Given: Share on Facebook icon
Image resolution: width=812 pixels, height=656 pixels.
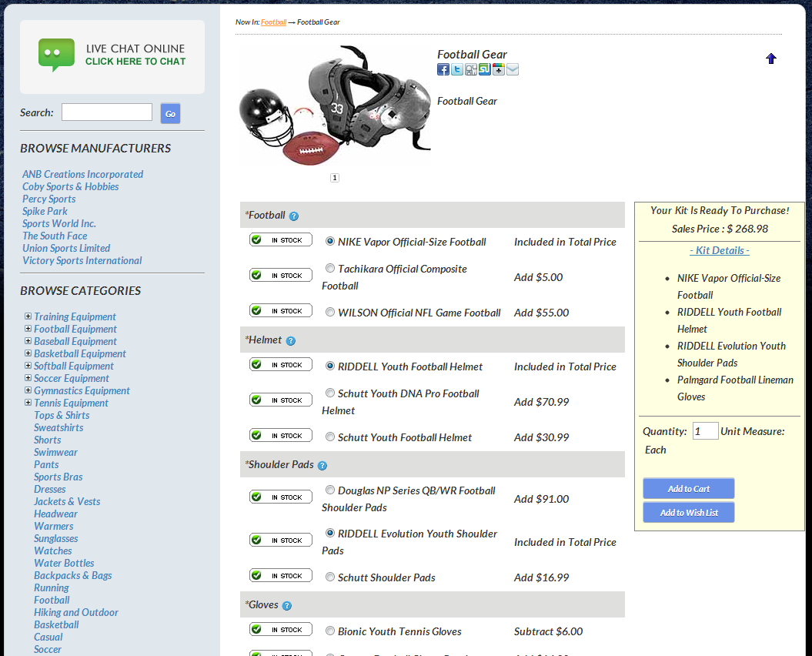Looking at the screenshot, I should tap(443, 69).
